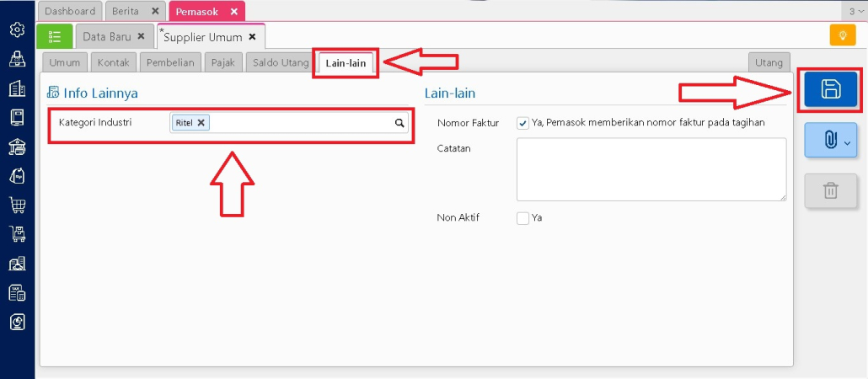This screenshot has width=868, height=379.
Task: Uncheck the Nomor Faktur checkbox
Action: pyautogui.click(x=522, y=123)
